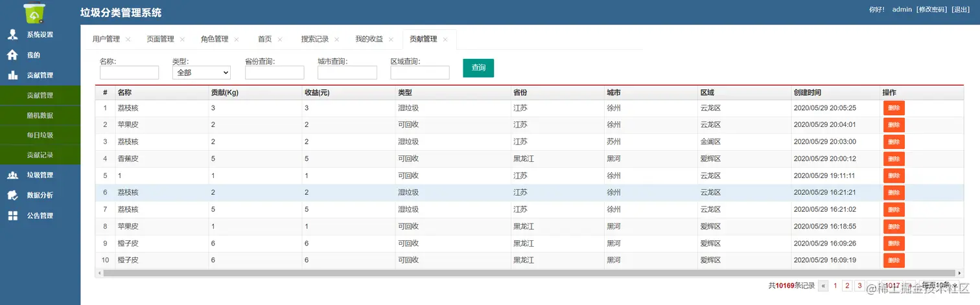Screen dimensions: 980x305
Task: Click the 贡献(Kg) column header
Action: point(255,93)
